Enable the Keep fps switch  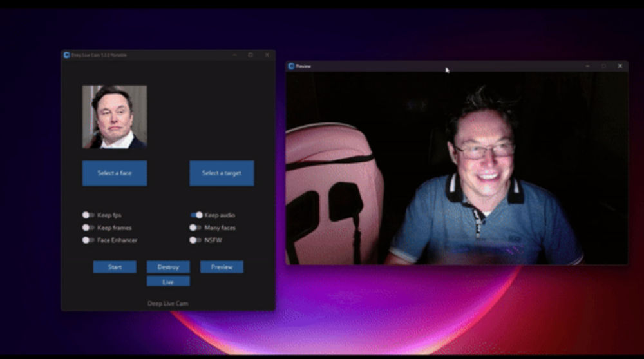88,215
